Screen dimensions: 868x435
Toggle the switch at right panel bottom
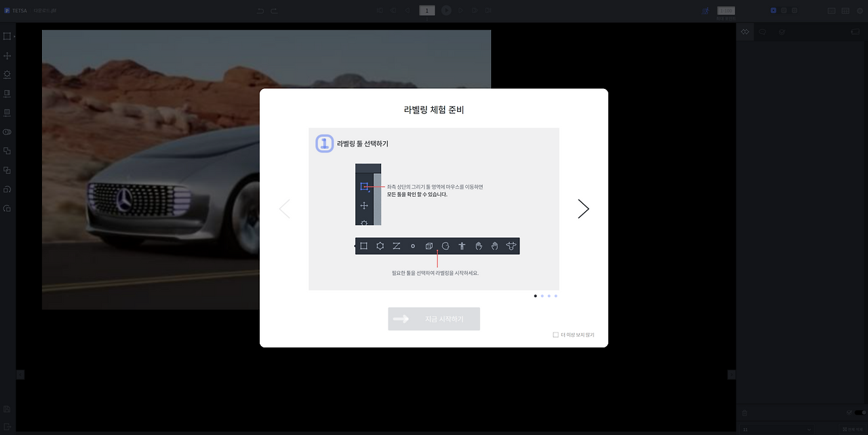(860, 413)
